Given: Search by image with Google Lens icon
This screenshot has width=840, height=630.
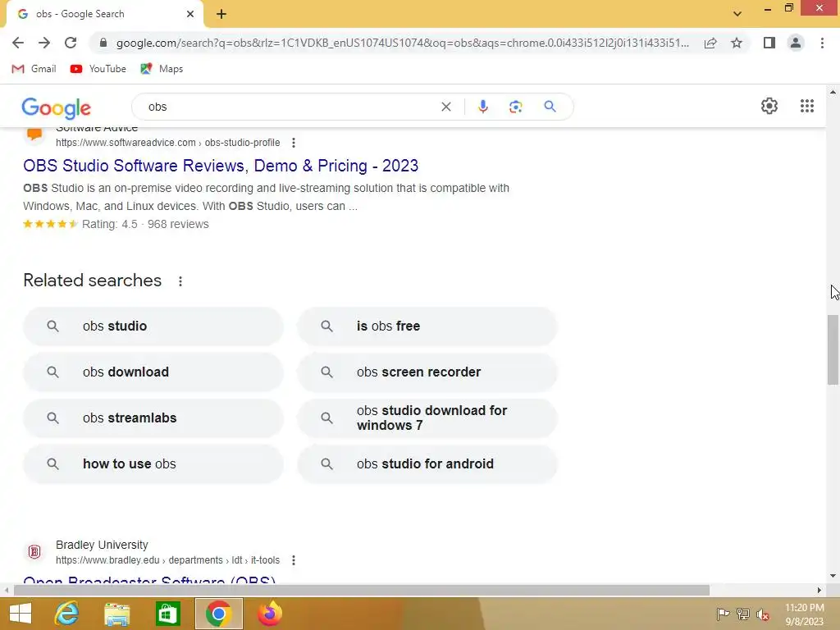Looking at the screenshot, I should (515, 107).
